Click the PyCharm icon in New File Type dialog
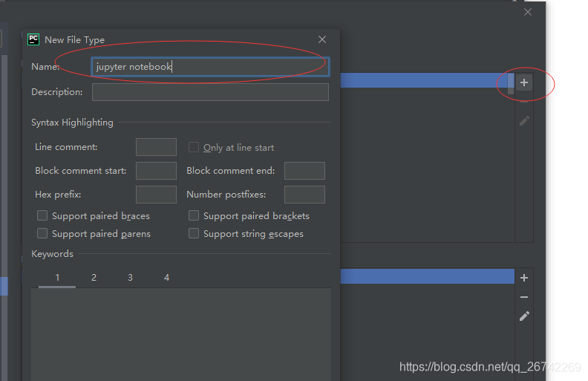 pos(33,39)
